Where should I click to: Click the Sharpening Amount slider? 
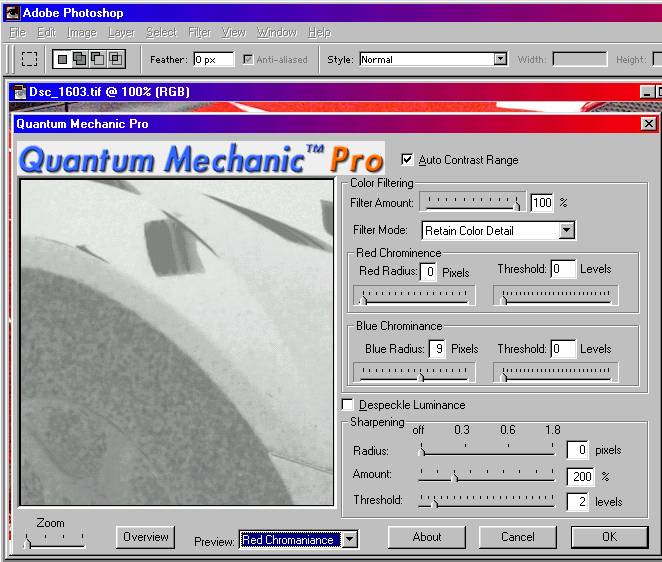point(487,475)
